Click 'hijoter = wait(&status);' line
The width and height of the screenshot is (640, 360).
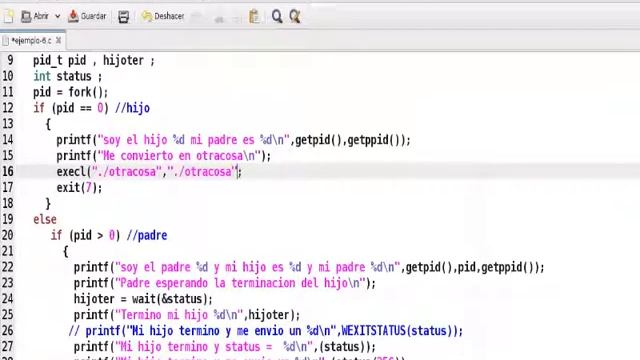[143, 299]
